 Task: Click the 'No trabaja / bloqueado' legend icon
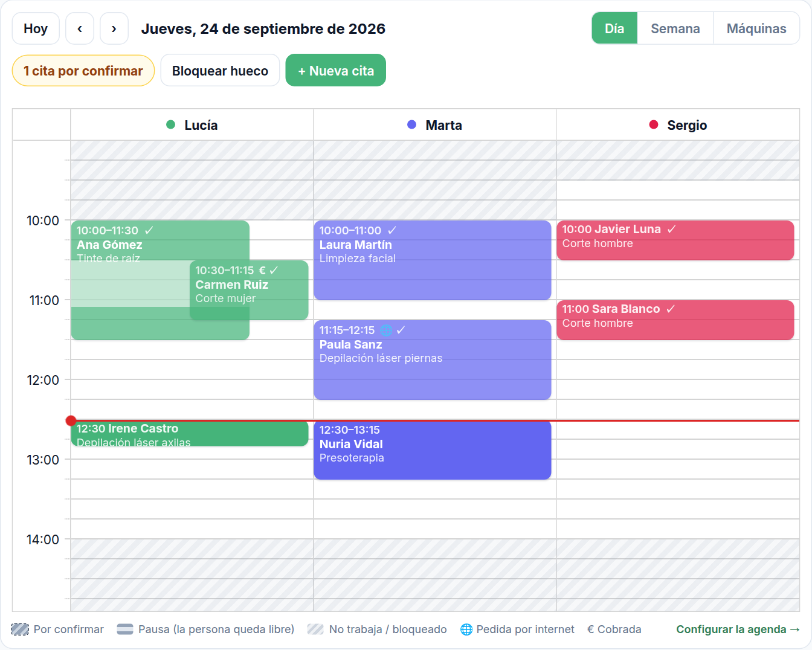[x=315, y=629]
